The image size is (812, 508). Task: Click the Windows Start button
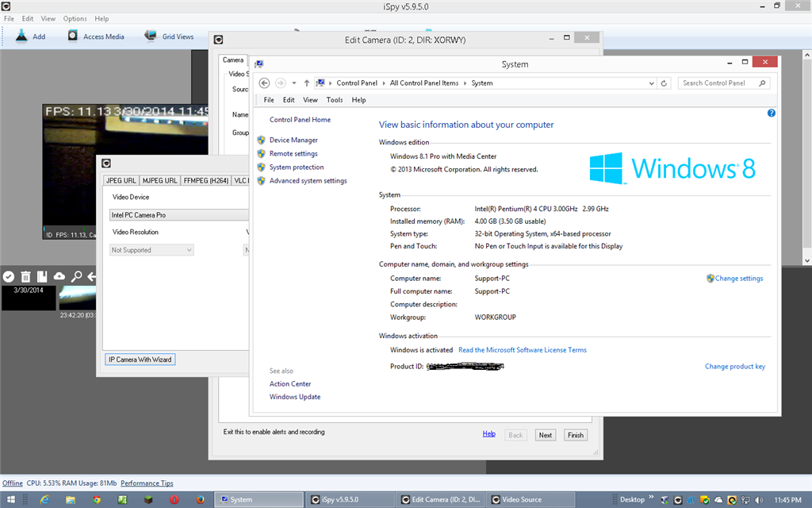(10, 500)
